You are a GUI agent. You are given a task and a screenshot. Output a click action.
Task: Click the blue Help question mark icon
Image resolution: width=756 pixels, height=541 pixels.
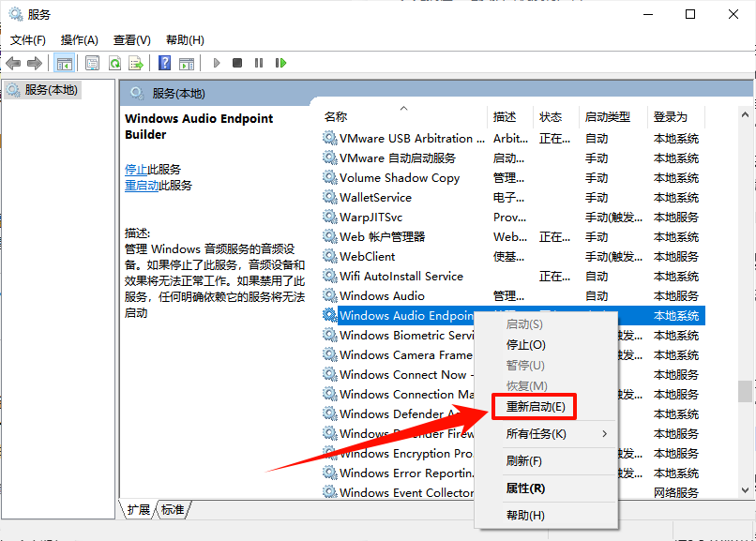(x=164, y=63)
